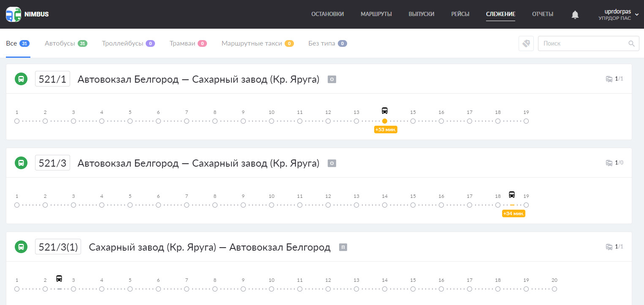Click route number 521/1 badge

click(x=52, y=79)
